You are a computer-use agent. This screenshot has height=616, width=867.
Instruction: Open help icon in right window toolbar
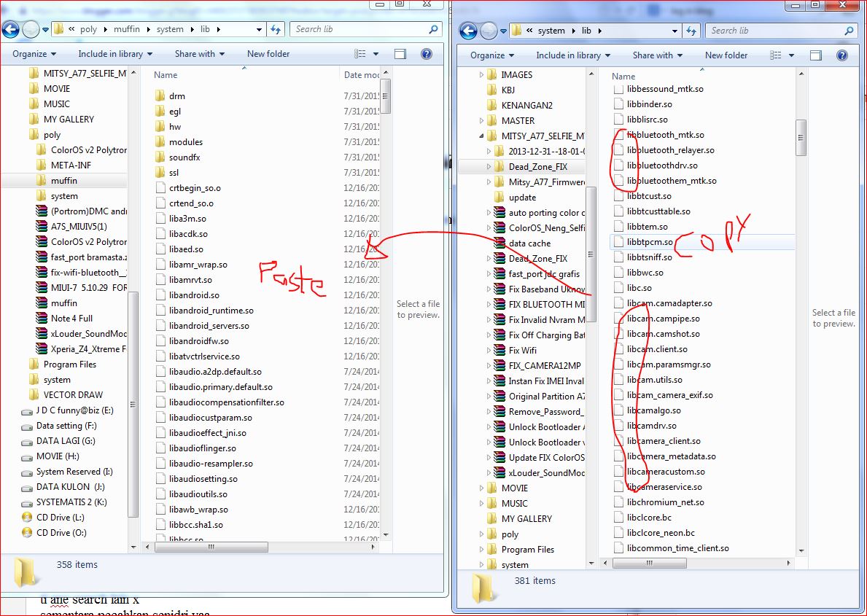842,55
